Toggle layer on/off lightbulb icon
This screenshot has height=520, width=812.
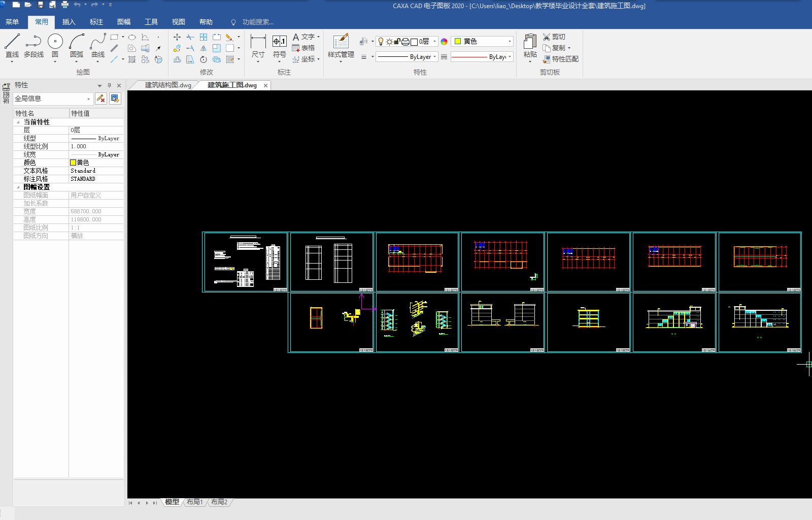click(381, 42)
